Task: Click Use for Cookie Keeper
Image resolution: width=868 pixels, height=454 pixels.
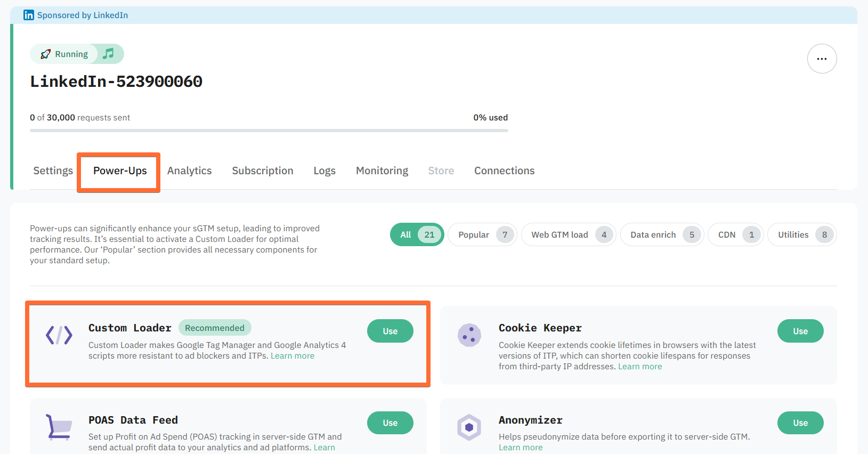Action: (x=800, y=331)
